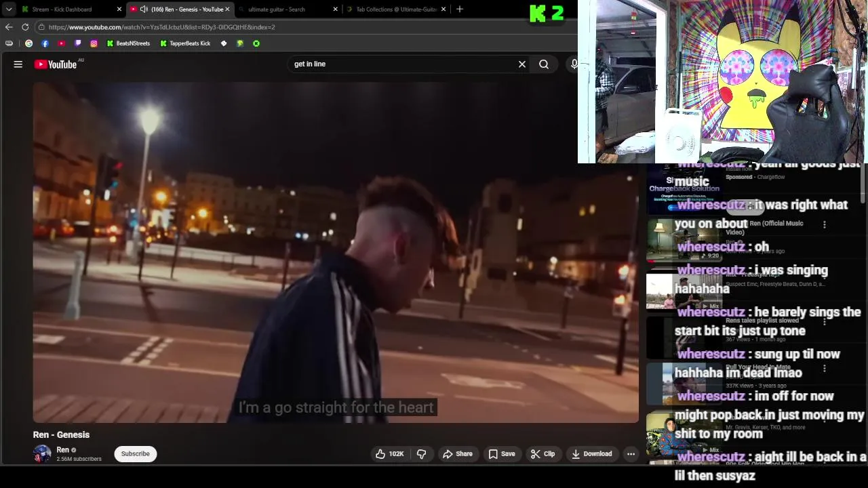Open the 9:20 Ren suggested video thumbnail

coord(684,241)
